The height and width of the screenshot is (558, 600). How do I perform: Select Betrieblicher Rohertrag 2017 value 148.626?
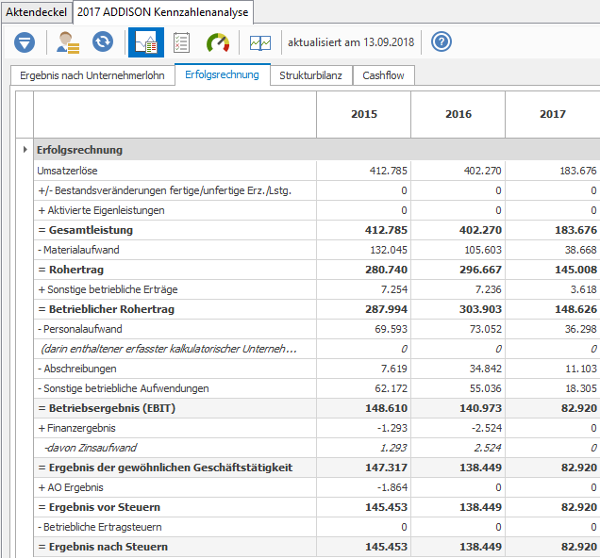coord(576,309)
